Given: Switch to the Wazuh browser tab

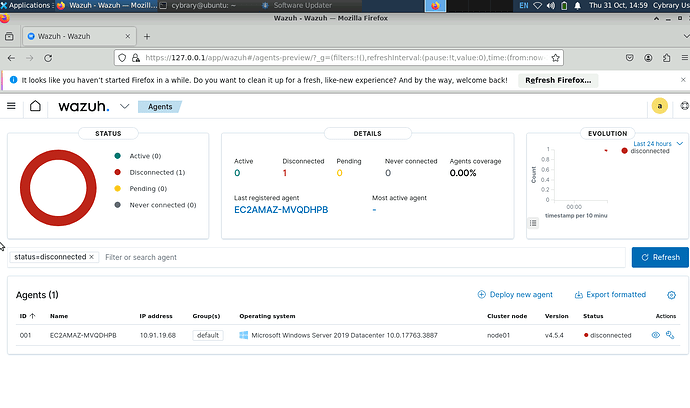Looking at the screenshot, I should (x=70, y=35).
